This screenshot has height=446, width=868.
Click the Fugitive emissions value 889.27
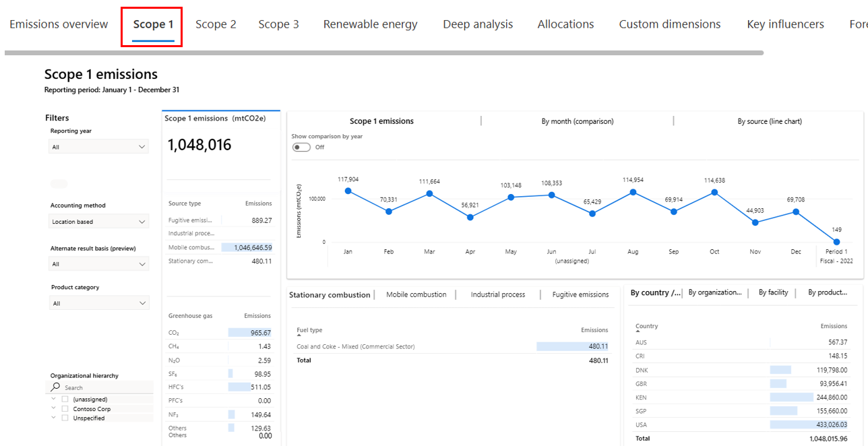coord(261,220)
